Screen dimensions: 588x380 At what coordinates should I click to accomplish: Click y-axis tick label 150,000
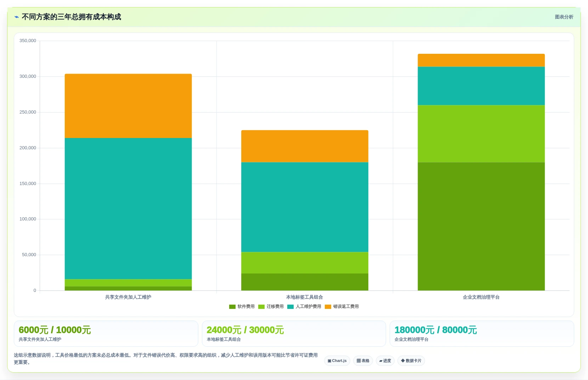coord(28,184)
